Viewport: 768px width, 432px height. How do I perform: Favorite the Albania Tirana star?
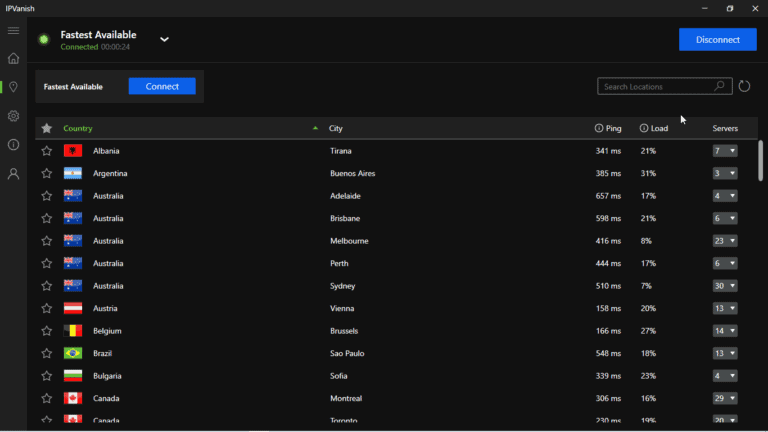46,151
